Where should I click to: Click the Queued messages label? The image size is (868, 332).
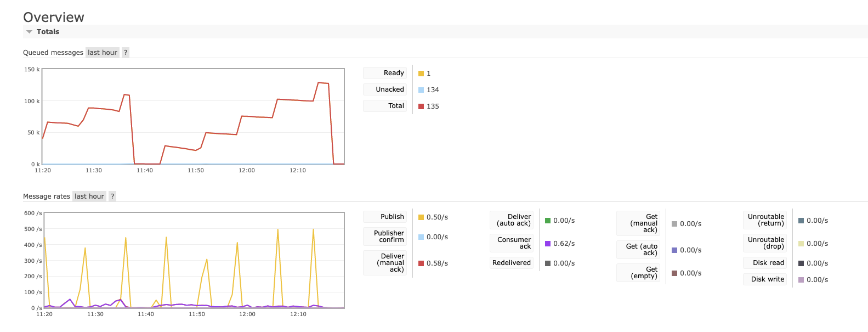coord(53,53)
